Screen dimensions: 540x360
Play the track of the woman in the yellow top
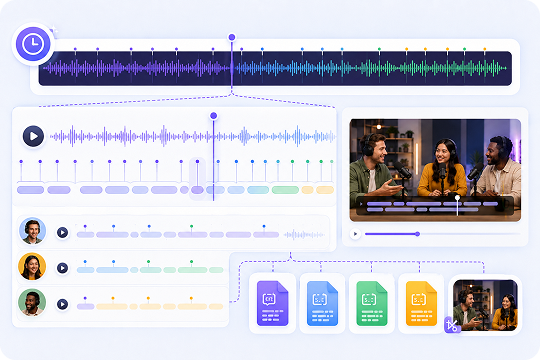62,268
